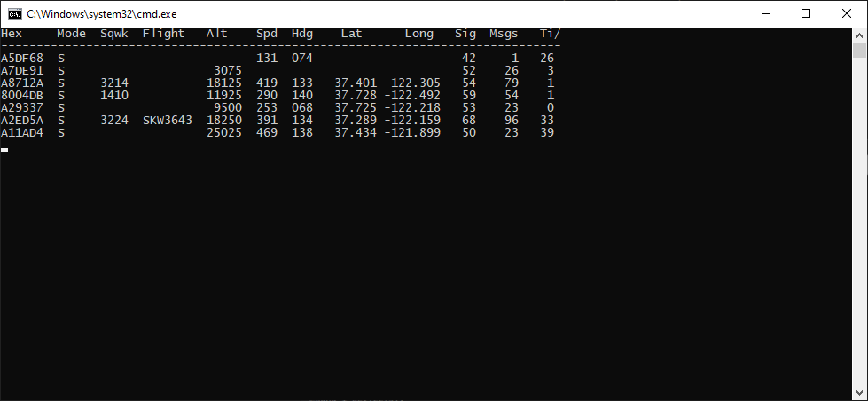Click hex code A11AD4
The height and width of the screenshot is (401, 868).
(22, 132)
